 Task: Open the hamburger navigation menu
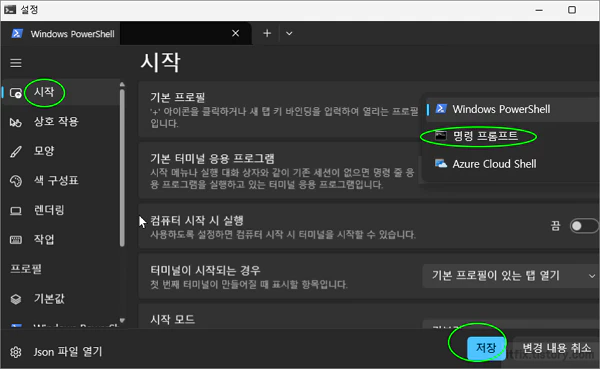pos(16,63)
